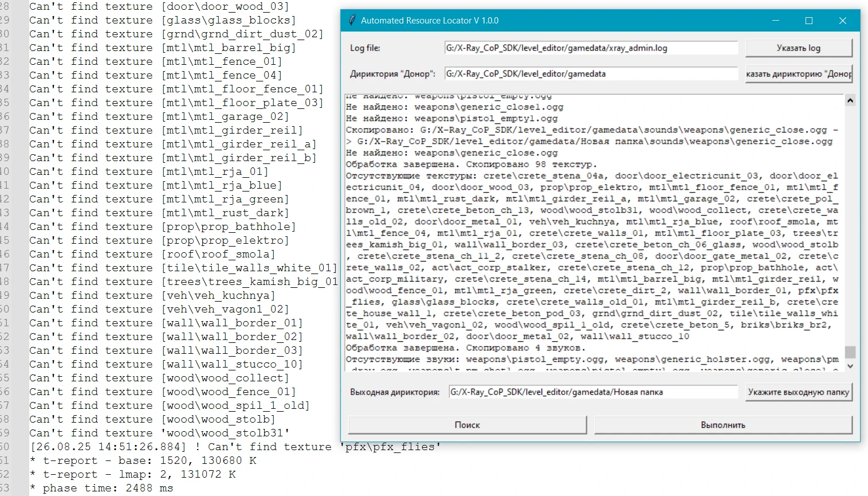The image size is (868, 496).
Task: Close the Automated Resource Locator window
Action: 842,21
